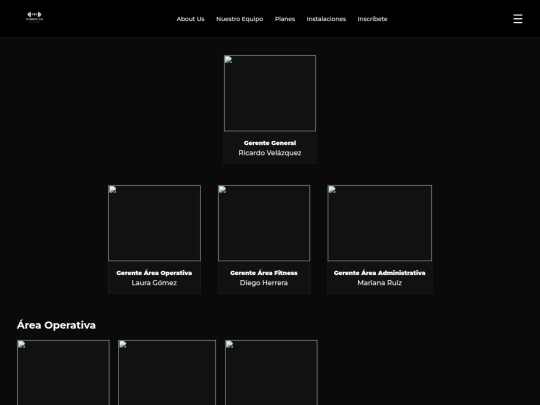Click the Gerente General title text

270,143
